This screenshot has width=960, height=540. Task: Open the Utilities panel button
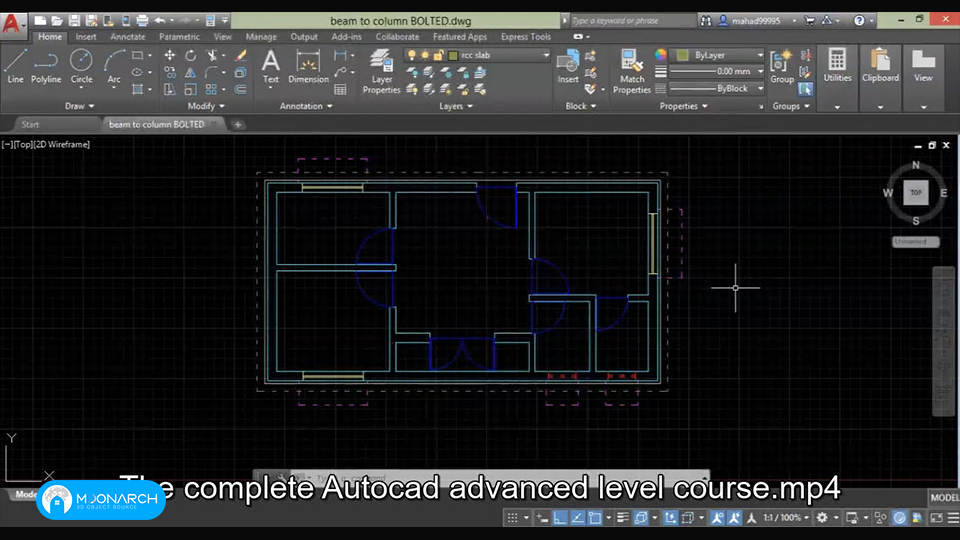[837, 66]
